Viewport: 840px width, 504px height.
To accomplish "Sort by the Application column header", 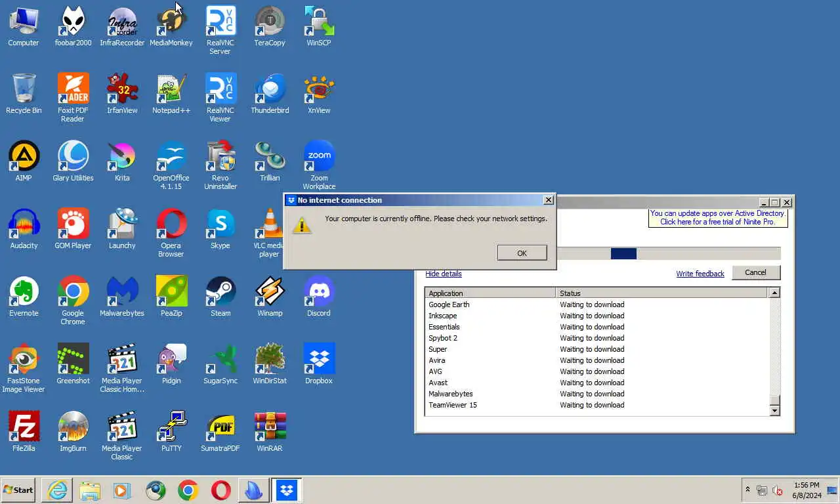I will coord(490,293).
